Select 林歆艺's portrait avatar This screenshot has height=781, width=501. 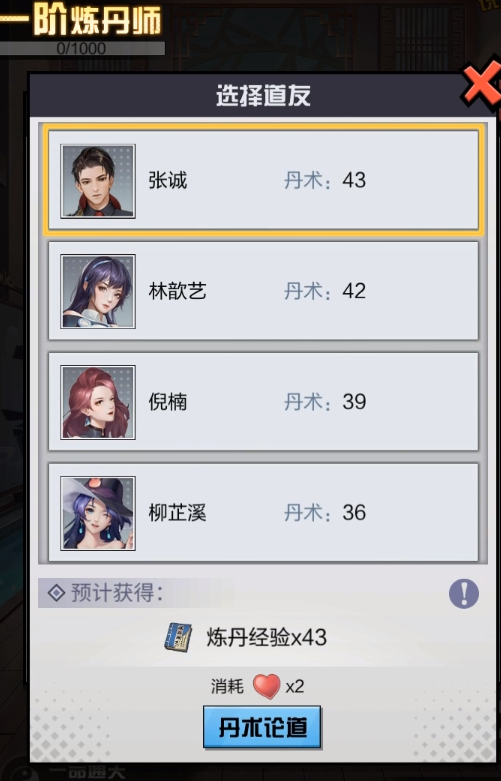98,291
